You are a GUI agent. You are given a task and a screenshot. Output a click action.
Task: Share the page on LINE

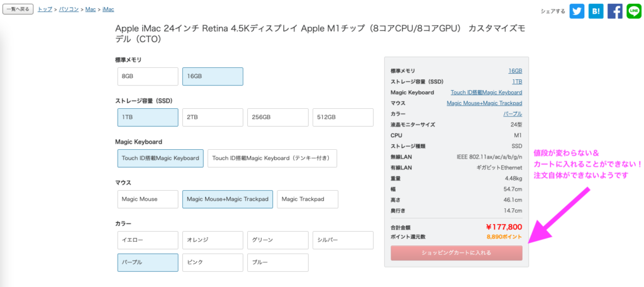[634, 11]
